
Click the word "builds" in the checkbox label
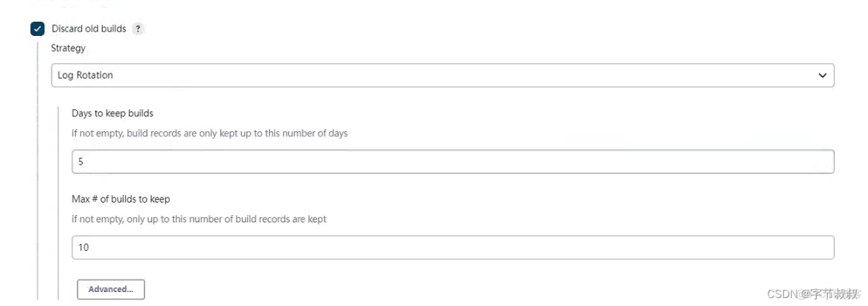(113, 29)
